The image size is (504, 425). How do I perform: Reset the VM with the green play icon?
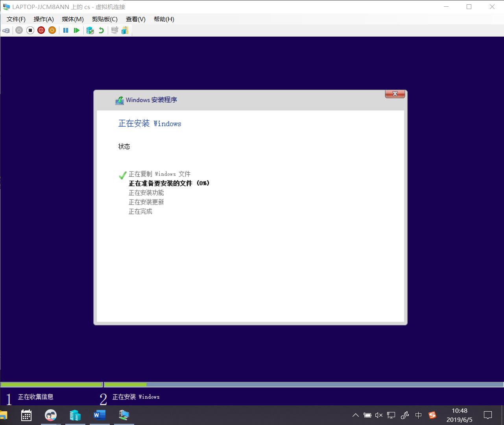tap(77, 30)
